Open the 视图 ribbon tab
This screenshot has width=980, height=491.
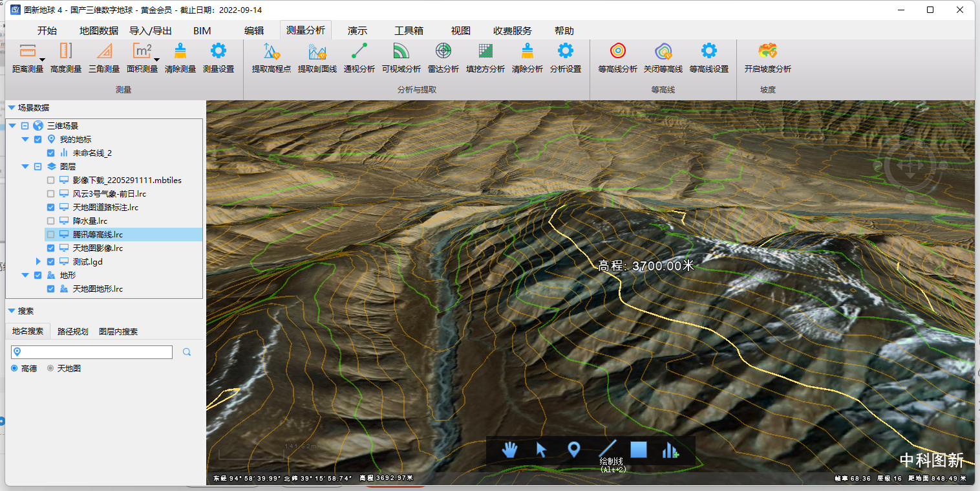(x=461, y=30)
